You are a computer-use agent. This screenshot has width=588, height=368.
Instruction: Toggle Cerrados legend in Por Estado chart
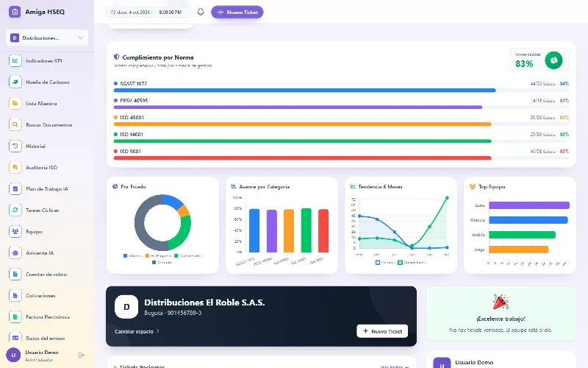click(162, 263)
